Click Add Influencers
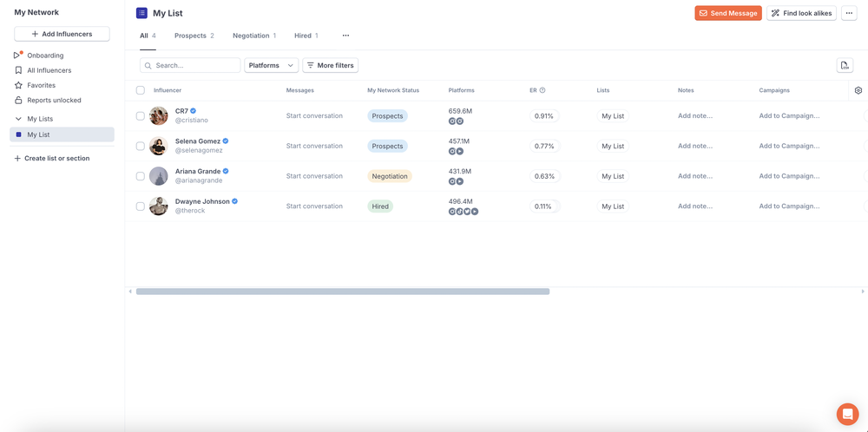Viewport: 868px width, 432px height. (x=62, y=34)
